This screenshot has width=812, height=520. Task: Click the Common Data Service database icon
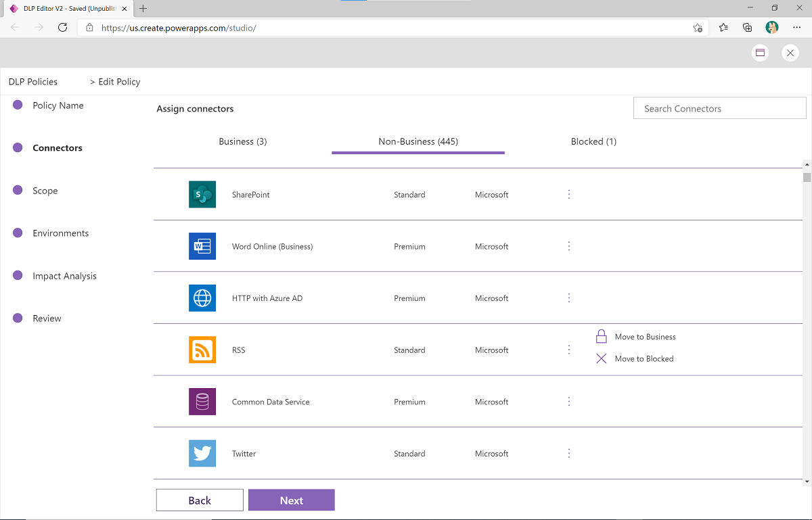(202, 402)
